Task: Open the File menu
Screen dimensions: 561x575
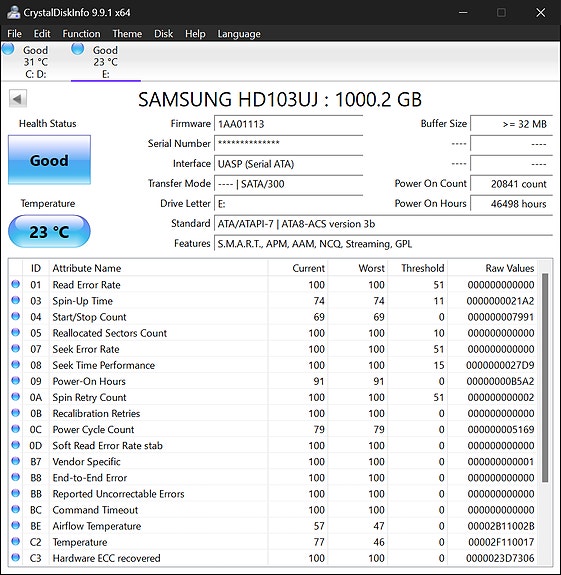Action: point(14,34)
